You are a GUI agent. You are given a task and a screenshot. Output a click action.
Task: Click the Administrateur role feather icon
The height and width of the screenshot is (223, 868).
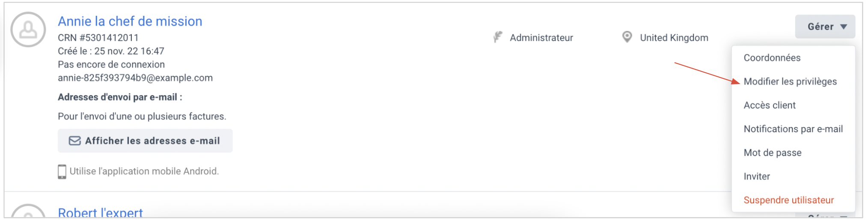[498, 37]
